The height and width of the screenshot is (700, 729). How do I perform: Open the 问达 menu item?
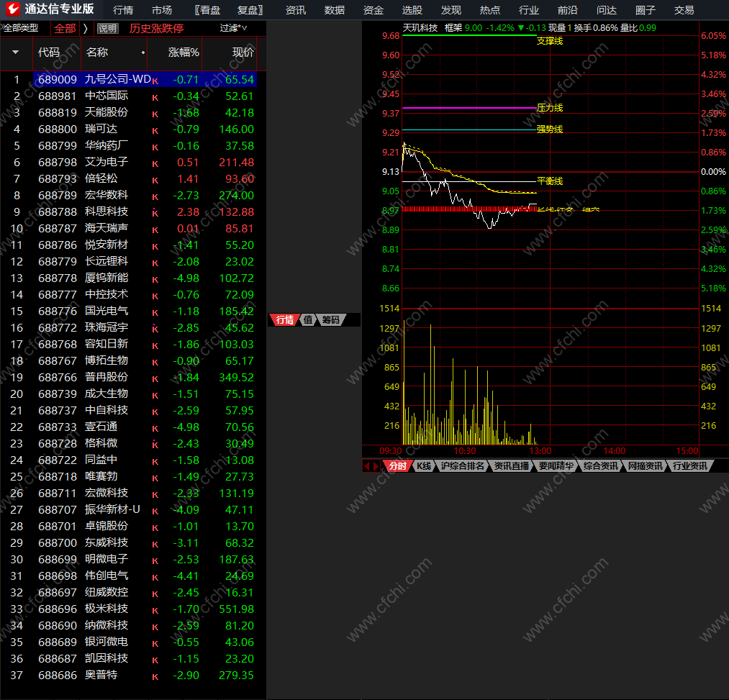(606, 10)
